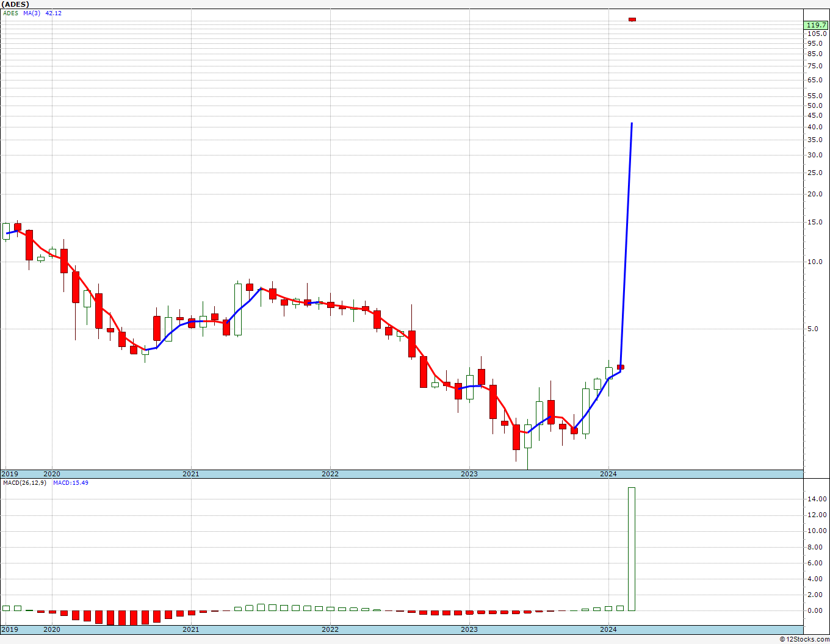Click the 25.0 price axis label
The width and height of the screenshot is (830, 644).
[x=815, y=173]
